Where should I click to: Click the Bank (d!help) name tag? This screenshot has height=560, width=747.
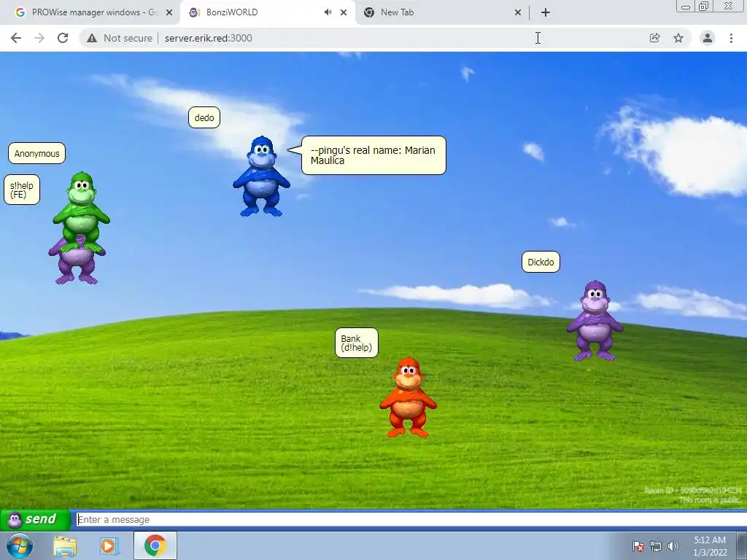tap(356, 343)
